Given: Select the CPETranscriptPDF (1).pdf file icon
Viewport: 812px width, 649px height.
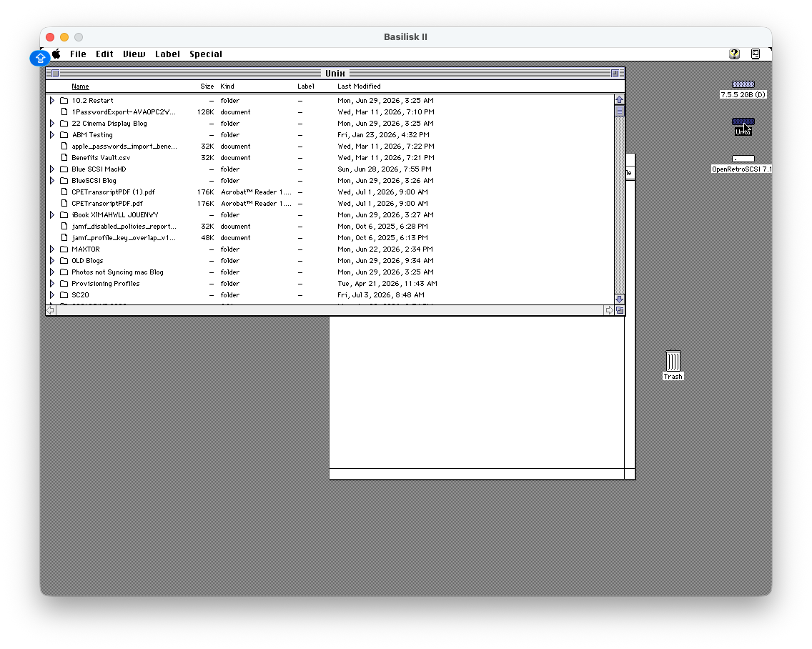Looking at the screenshot, I should pos(64,192).
